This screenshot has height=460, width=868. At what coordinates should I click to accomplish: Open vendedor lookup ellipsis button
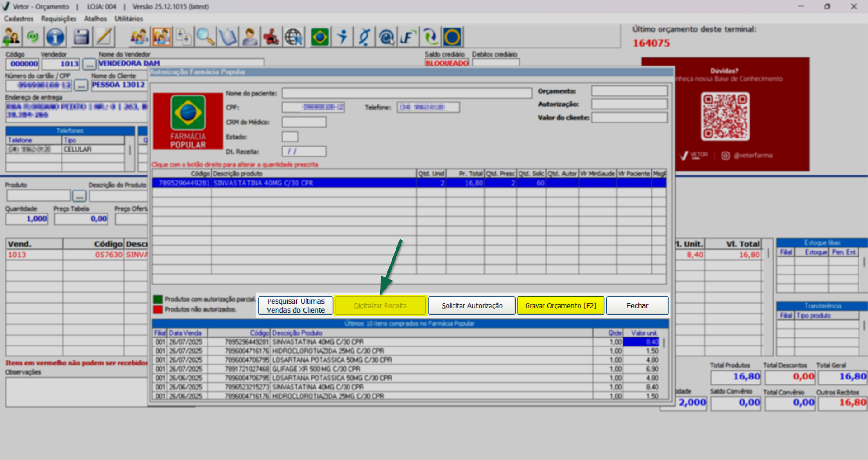pos(90,64)
